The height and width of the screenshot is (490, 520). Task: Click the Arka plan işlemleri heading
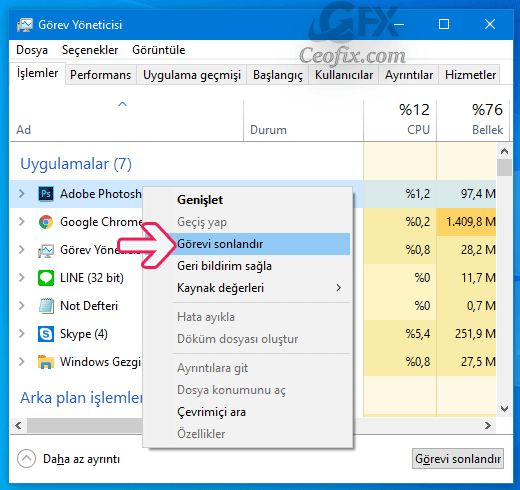[x=81, y=398]
